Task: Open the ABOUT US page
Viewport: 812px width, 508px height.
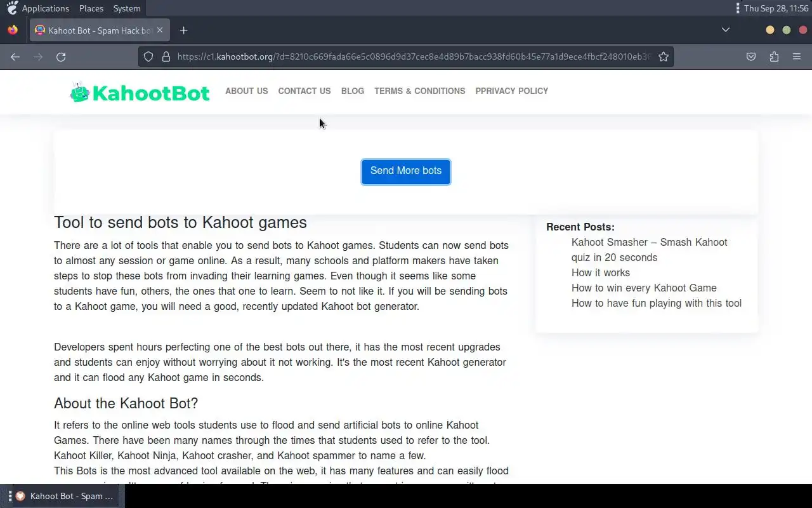Action: click(247, 91)
